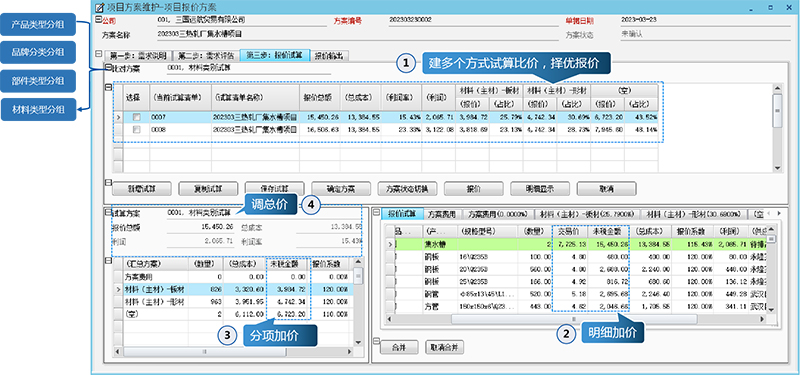汇总方案 grid: click vertical scroll down arrow
The image size is (800, 375).
pos(358,342)
